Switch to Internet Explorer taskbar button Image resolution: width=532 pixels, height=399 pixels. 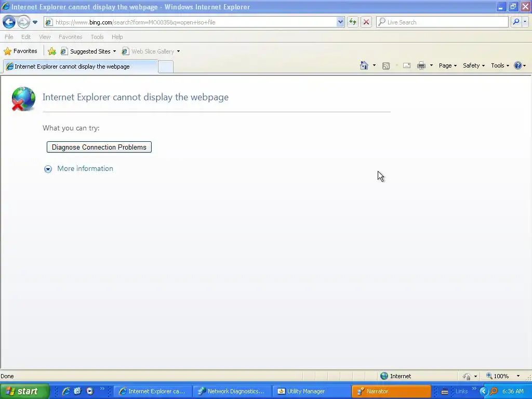[152, 391]
